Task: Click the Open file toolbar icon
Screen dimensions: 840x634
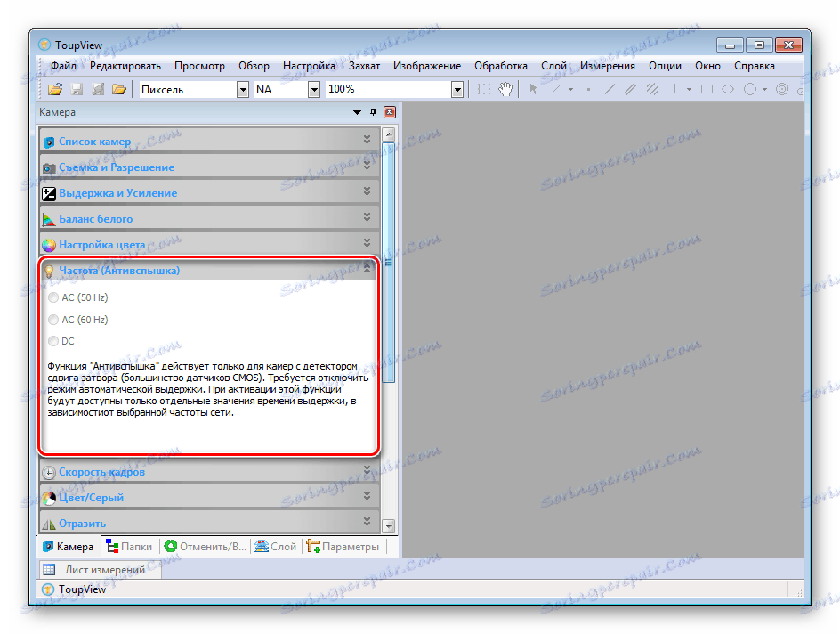Action: pos(55,90)
